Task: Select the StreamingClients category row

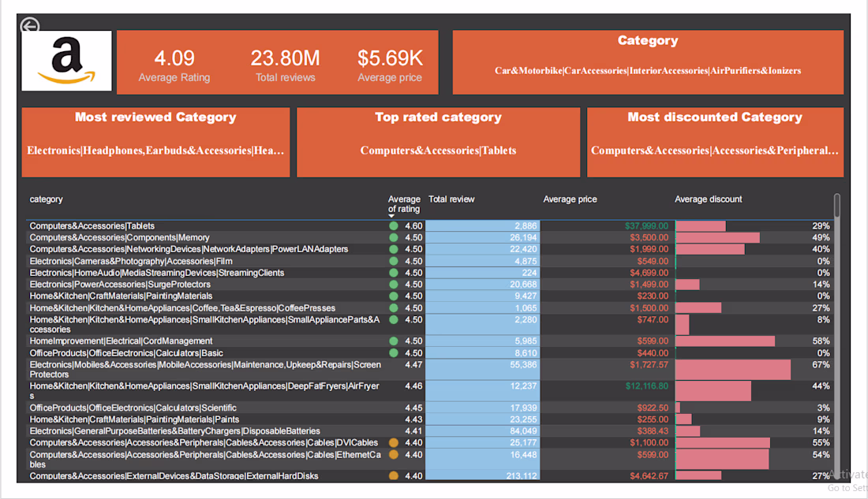Action: 429,273
